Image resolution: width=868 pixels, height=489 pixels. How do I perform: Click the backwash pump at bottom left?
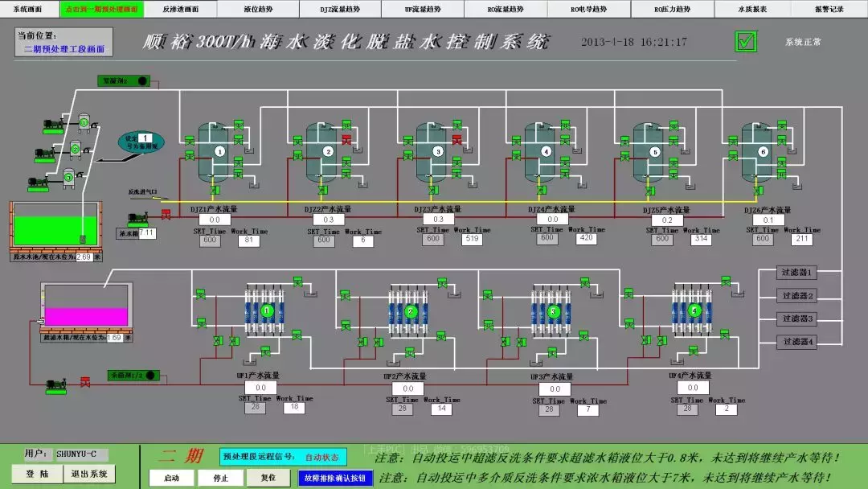click(x=57, y=385)
